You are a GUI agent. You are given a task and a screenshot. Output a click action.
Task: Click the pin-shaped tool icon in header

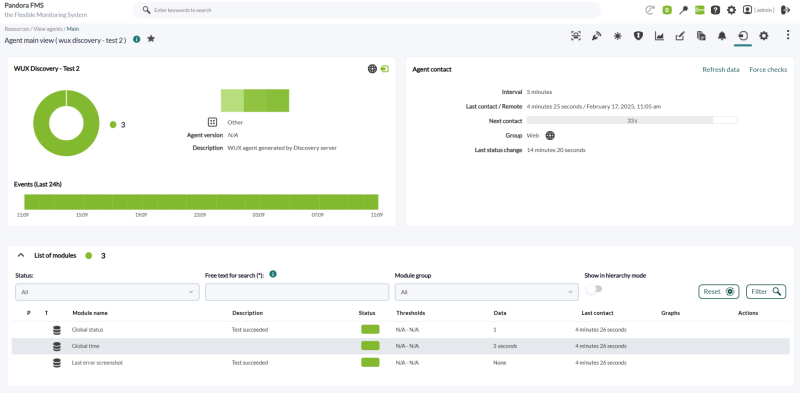click(683, 10)
